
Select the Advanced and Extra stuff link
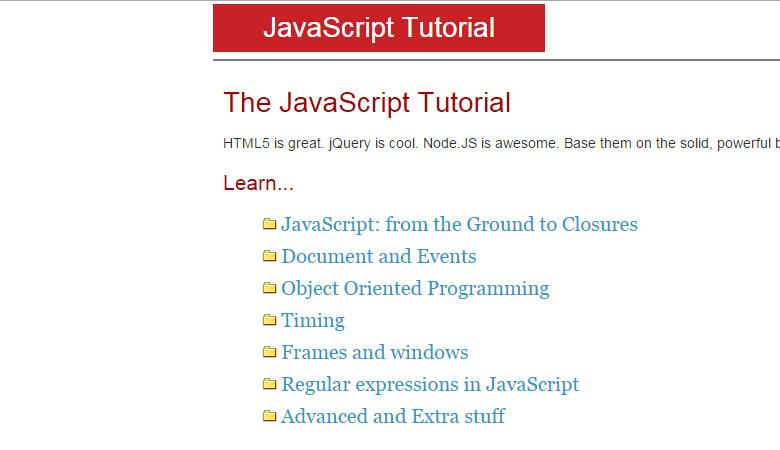tap(393, 417)
